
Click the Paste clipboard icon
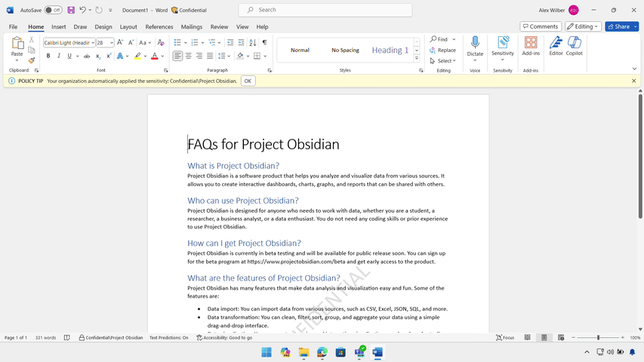coord(17,43)
